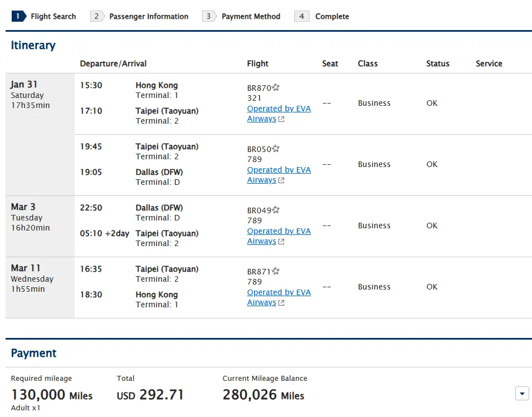The image size is (532, 417).
Task: Select step 1 Flight Search
Action: 44,16
